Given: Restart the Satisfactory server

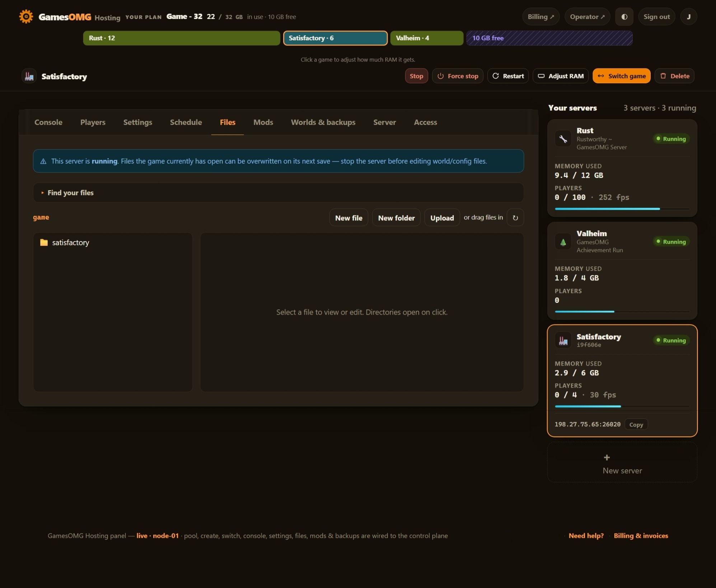Looking at the screenshot, I should (508, 76).
